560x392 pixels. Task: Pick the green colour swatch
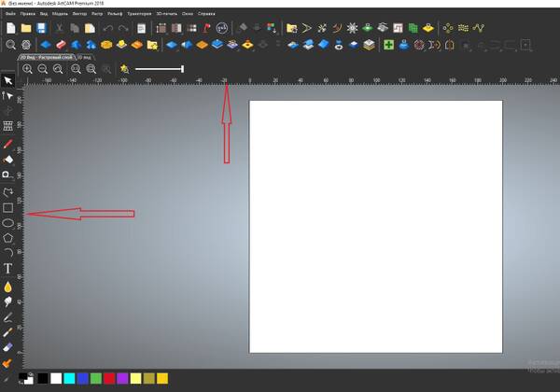click(96, 378)
